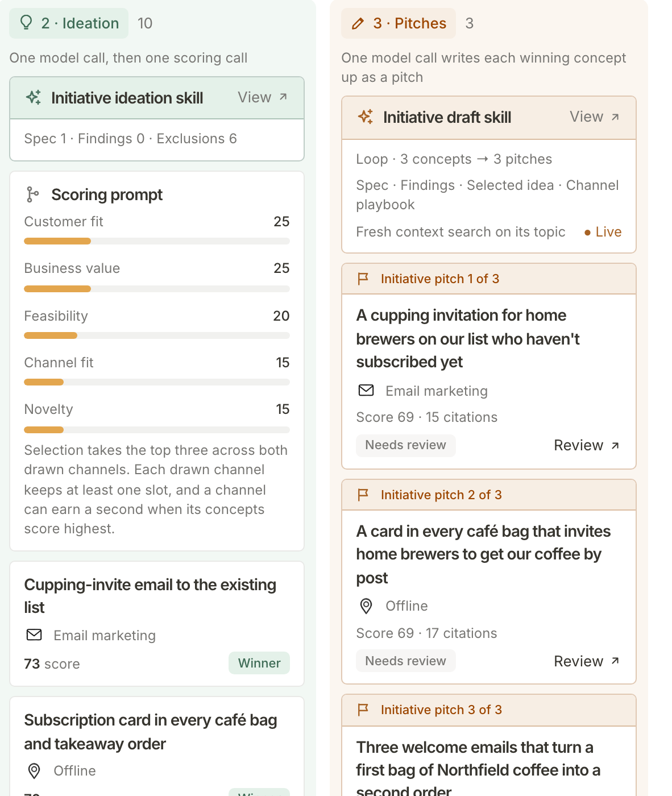Screen dimensions: 672x796
Task: Click Email marketing label in pitch 1
Action: tap(437, 391)
